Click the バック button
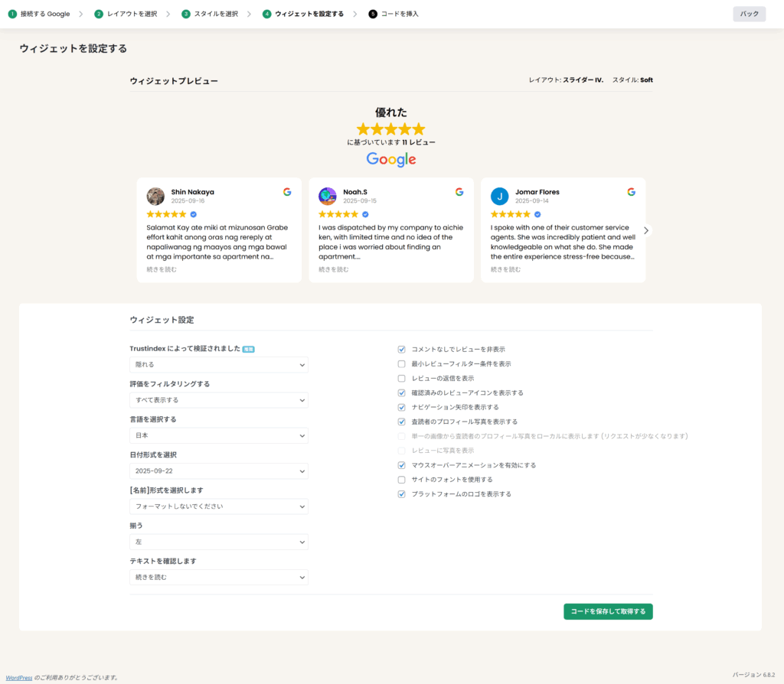 (749, 14)
